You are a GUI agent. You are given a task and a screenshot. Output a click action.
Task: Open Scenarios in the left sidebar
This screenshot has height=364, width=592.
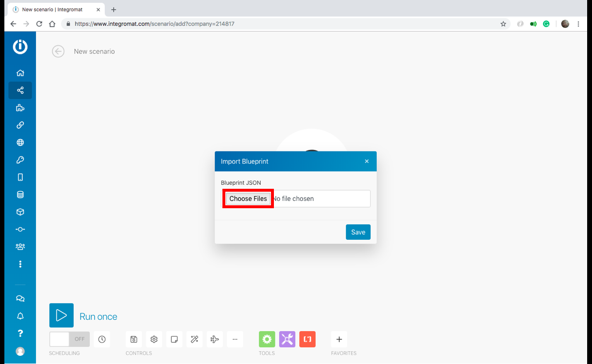[x=20, y=90]
